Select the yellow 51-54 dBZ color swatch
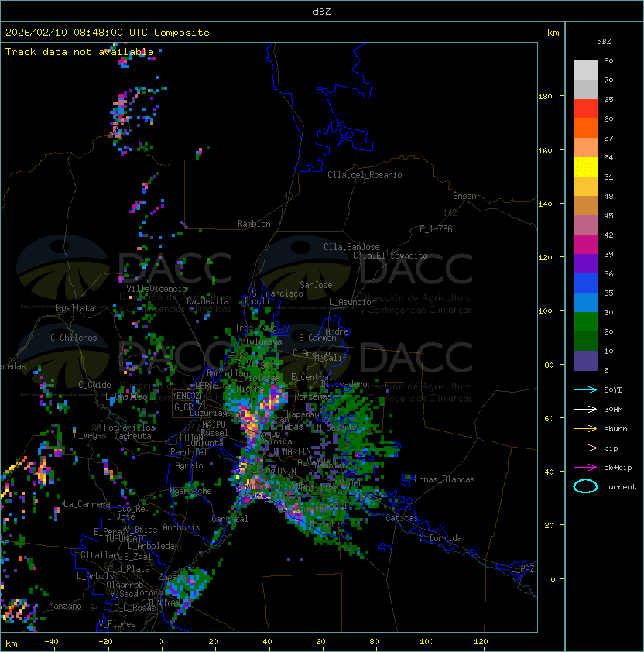The height and width of the screenshot is (652, 644). (x=585, y=167)
